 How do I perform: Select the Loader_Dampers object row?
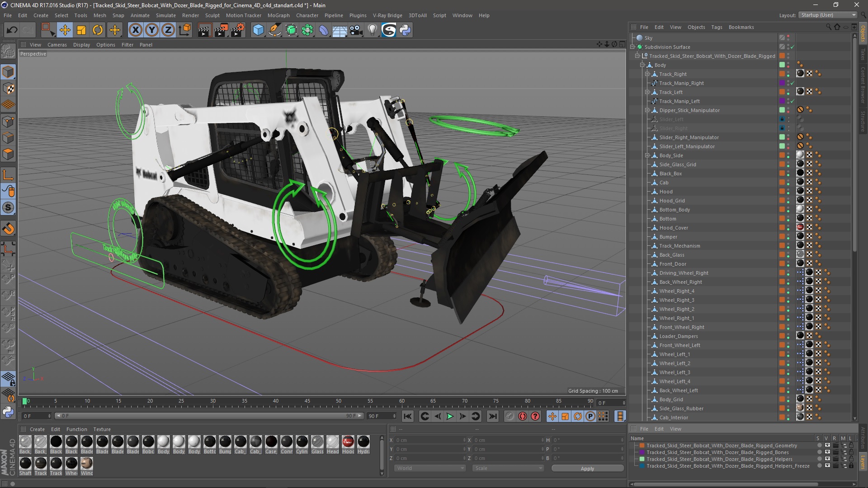tap(678, 336)
